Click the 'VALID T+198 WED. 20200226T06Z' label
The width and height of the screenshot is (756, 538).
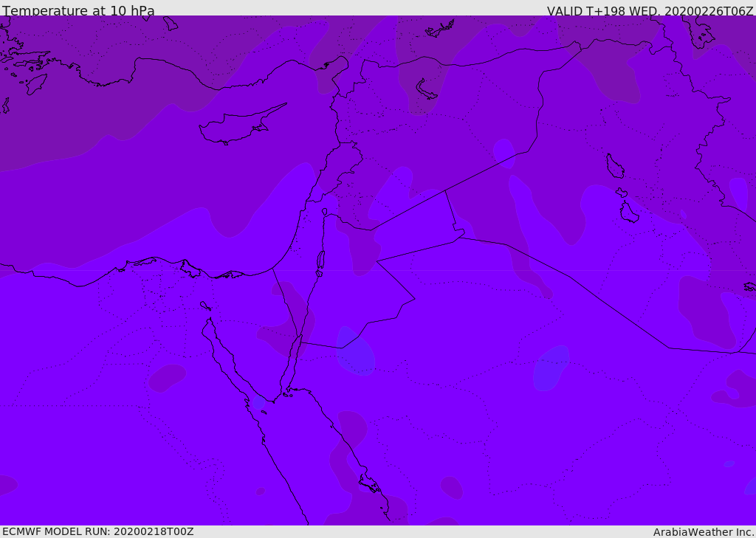point(650,11)
